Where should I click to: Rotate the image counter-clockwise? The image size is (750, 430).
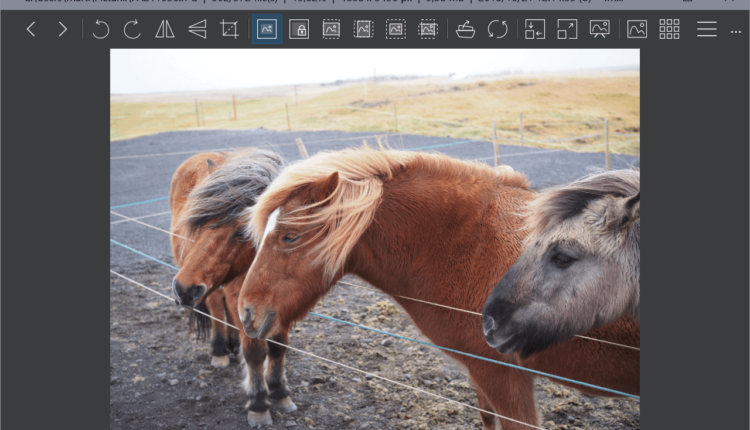[x=101, y=30]
